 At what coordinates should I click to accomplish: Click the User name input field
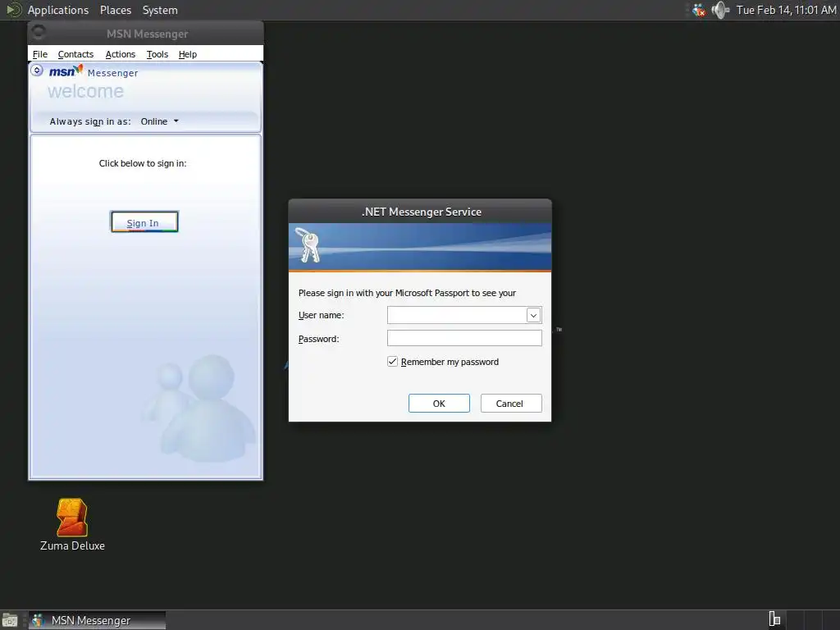[x=456, y=315]
